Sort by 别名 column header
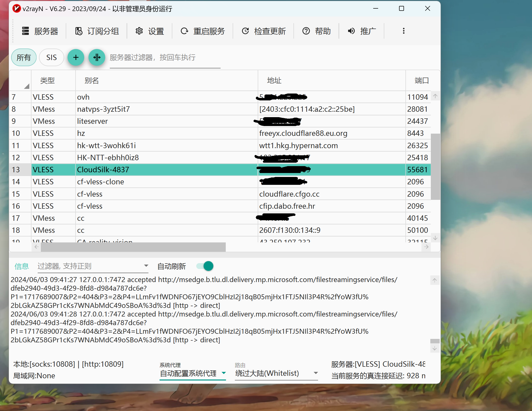Screen dimensions: 532x411 coord(167,80)
